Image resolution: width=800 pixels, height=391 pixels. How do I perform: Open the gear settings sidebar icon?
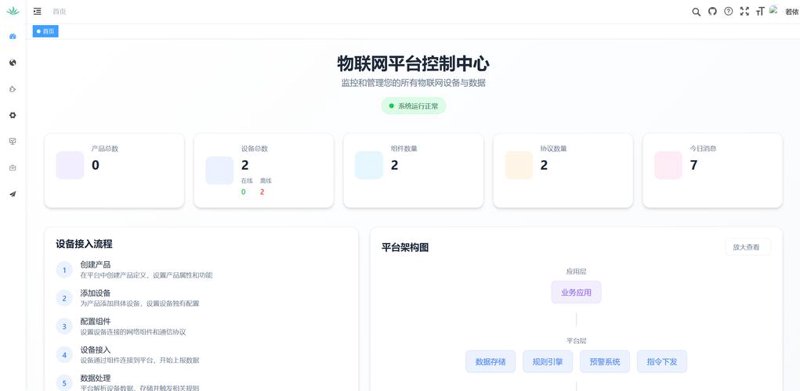(13, 115)
